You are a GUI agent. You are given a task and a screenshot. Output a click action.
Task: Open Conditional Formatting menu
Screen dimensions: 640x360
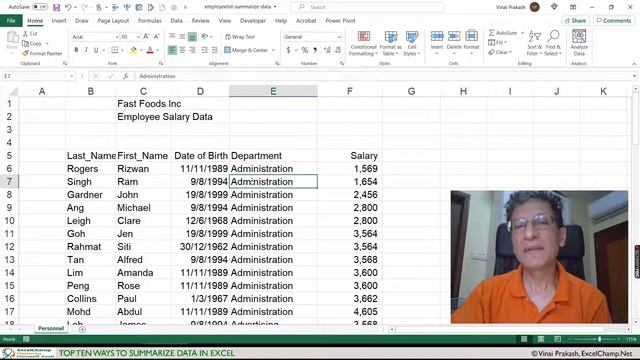point(363,43)
